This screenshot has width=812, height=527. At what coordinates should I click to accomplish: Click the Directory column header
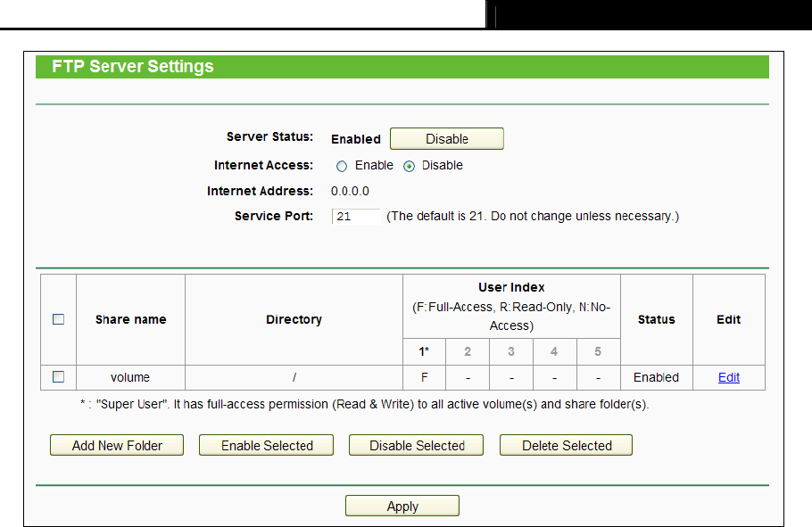tap(294, 319)
